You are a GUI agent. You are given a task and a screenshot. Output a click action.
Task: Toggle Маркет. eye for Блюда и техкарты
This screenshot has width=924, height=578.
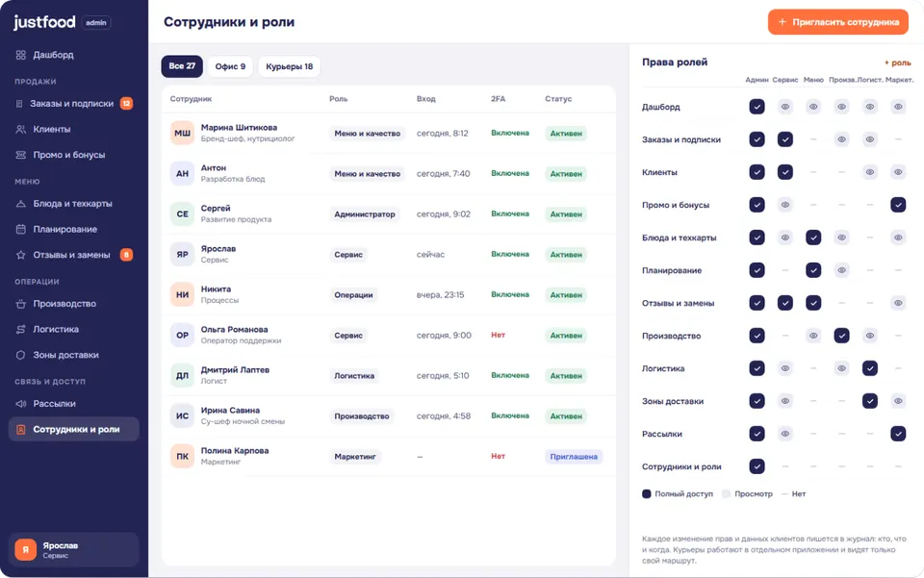[899, 238]
